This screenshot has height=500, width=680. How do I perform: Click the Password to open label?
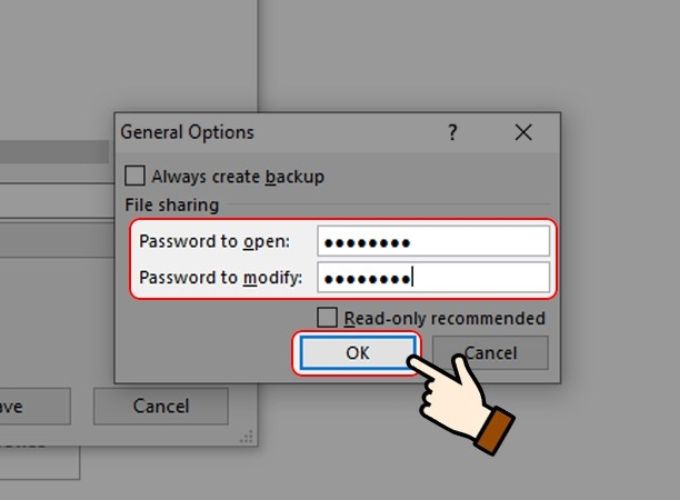[x=214, y=241]
